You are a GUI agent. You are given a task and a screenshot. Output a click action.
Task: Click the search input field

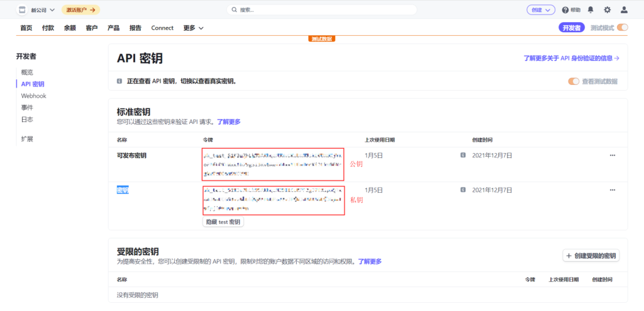coord(321,10)
